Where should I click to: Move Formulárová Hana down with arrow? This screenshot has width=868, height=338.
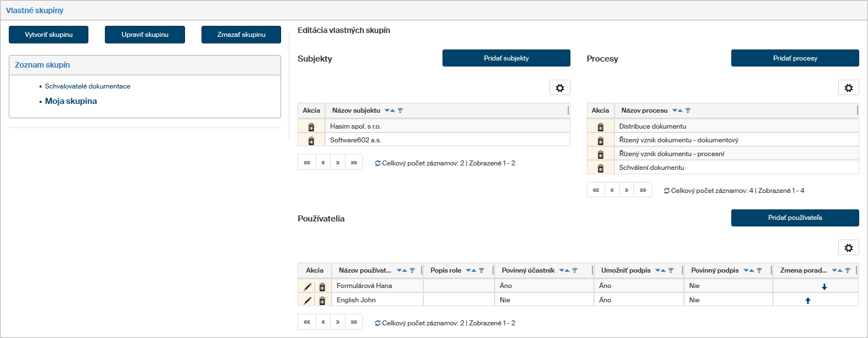(824, 286)
